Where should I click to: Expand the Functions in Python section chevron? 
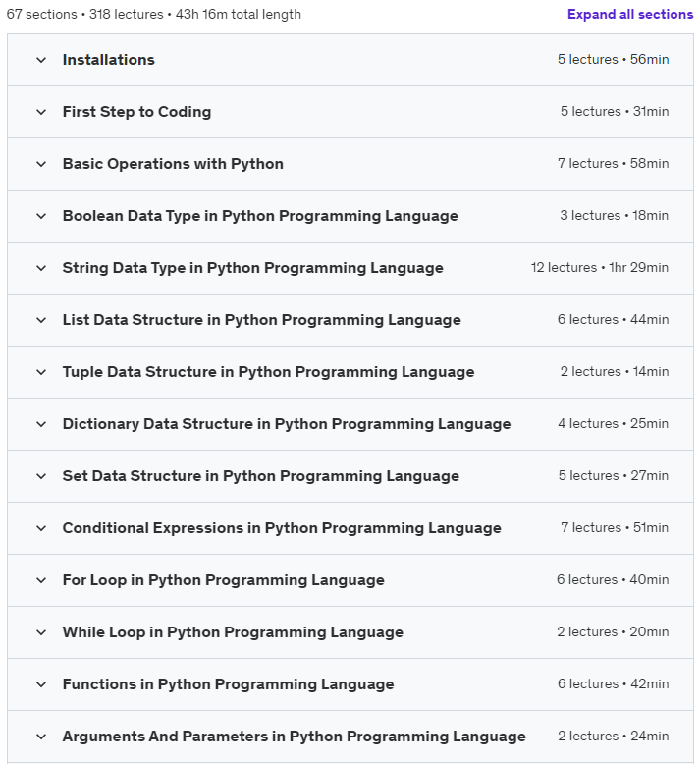41,684
